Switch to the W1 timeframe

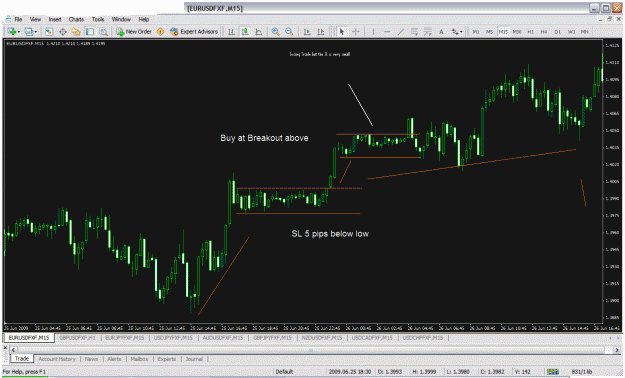click(x=572, y=32)
